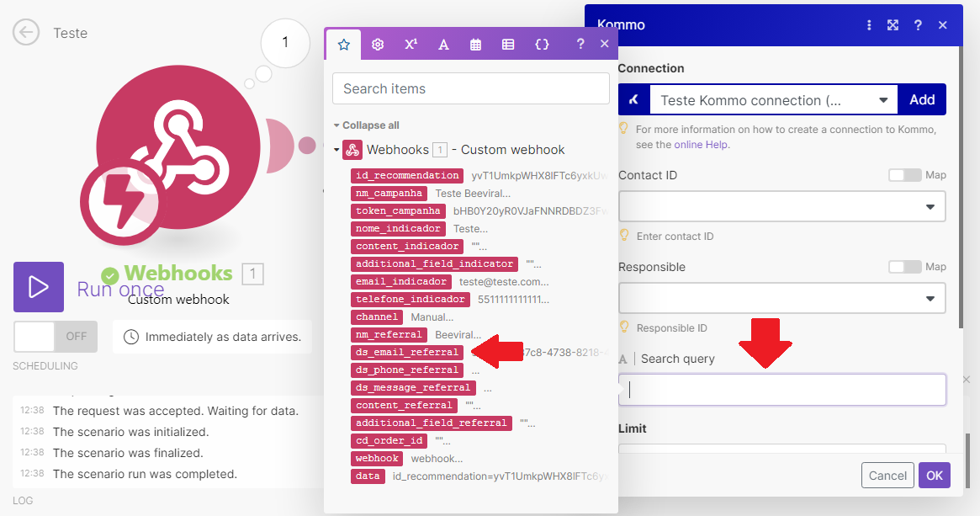The height and width of the screenshot is (516, 980).
Task: Open Kommo module options menu
Action: click(869, 25)
